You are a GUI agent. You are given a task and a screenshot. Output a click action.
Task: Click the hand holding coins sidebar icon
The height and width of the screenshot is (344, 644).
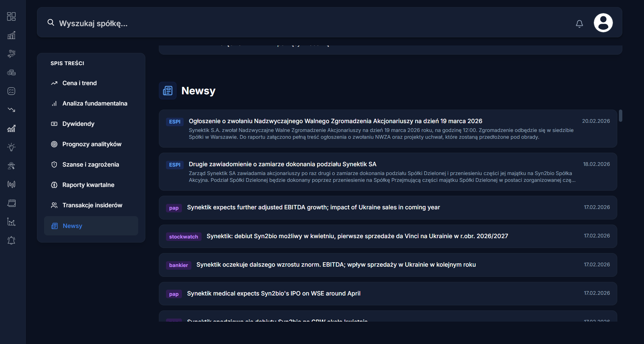[x=12, y=54]
